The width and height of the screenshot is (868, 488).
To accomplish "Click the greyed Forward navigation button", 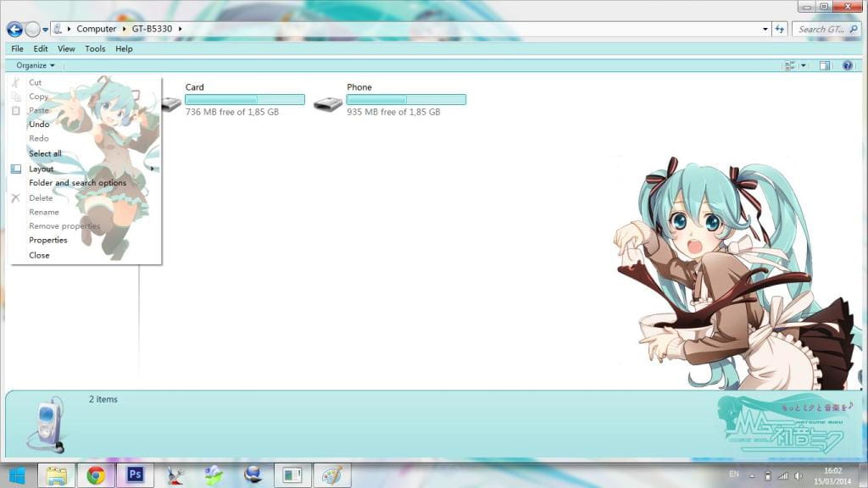I will pyautogui.click(x=33, y=30).
